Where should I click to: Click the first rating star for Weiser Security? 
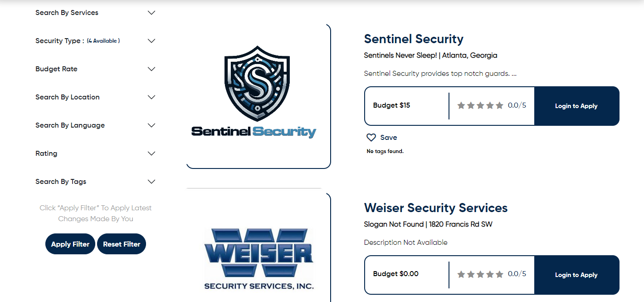pos(461,274)
